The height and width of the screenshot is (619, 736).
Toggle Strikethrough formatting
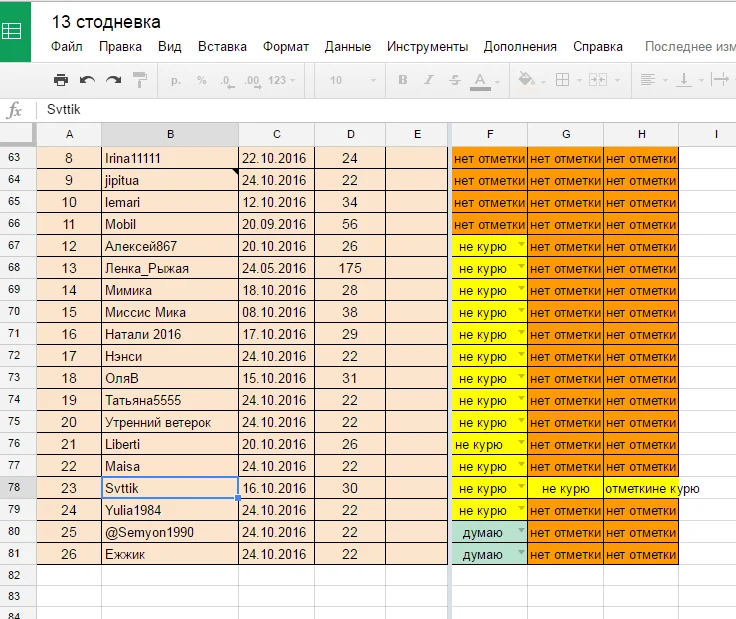tap(455, 80)
